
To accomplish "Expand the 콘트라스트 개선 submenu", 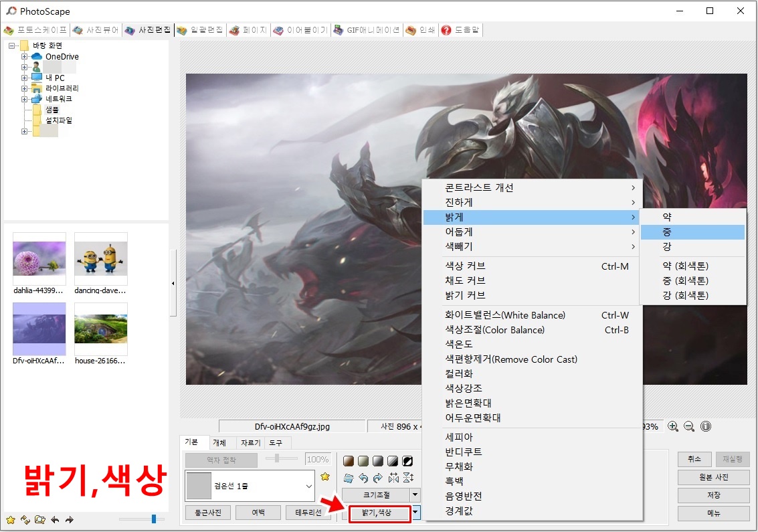I will pyautogui.click(x=533, y=187).
